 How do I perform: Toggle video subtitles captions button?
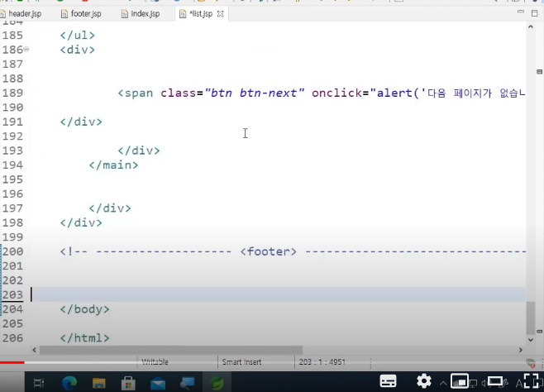[x=388, y=381]
